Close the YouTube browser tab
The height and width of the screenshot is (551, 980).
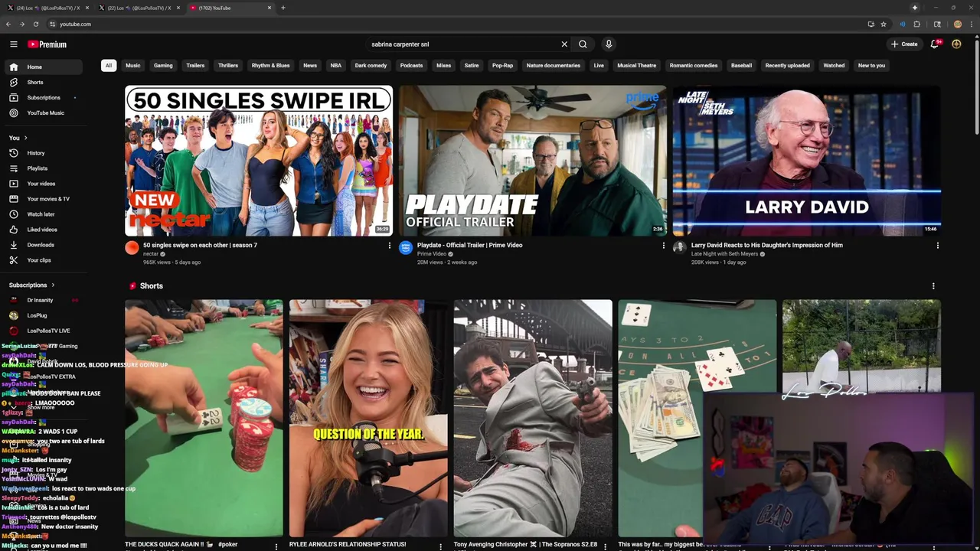pyautogui.click(x=269, y=8)
